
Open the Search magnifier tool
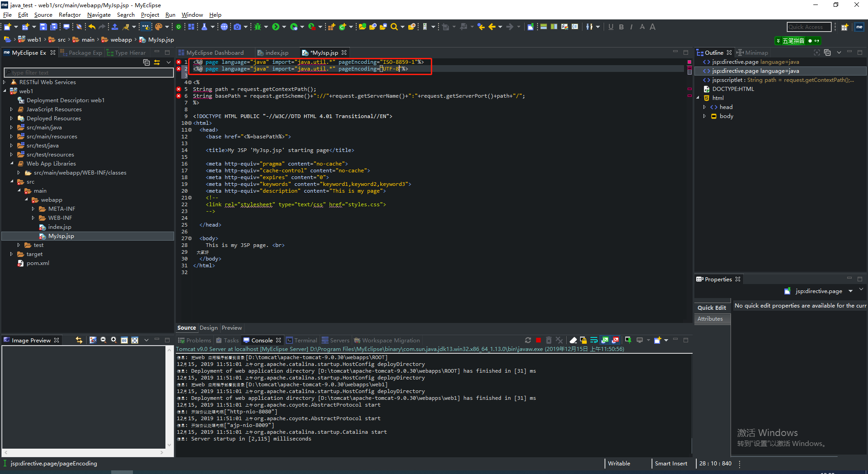pyautogui.click(x=394, y=27)
